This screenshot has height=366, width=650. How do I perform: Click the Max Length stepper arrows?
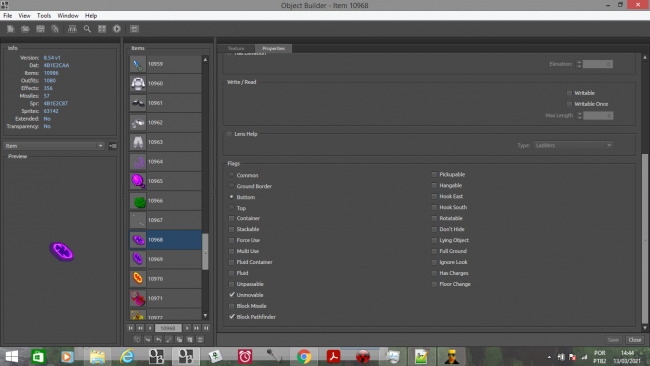(x=580, y=116)
